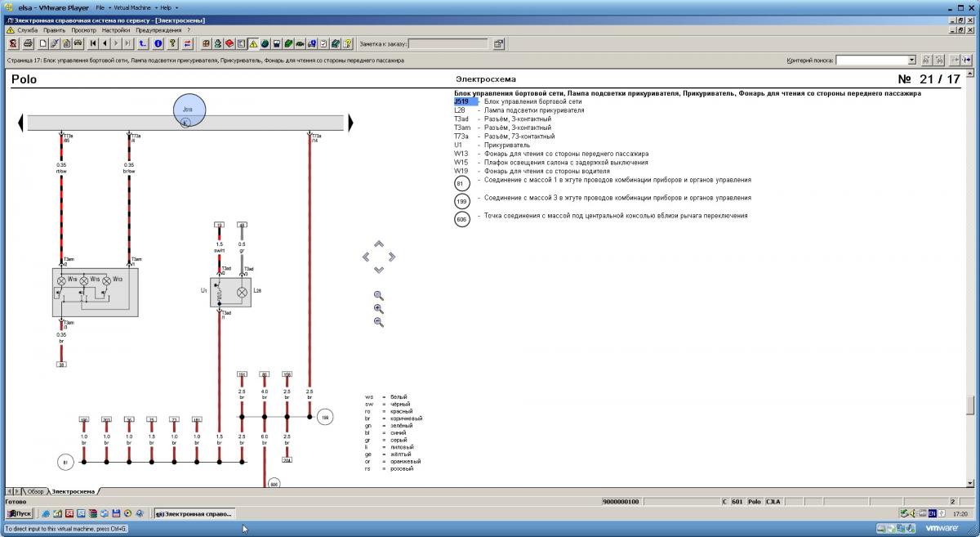Click the yellow warning triangle toolbar icon
980x537 pixels.
[253, 43]
